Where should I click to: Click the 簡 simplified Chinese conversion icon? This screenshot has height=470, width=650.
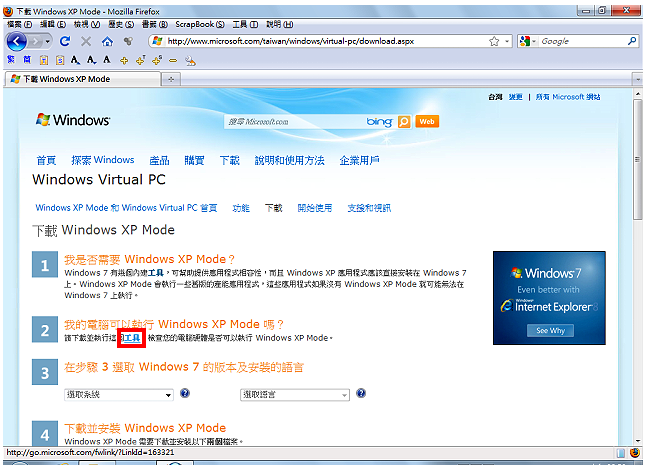tap(27, 60)
